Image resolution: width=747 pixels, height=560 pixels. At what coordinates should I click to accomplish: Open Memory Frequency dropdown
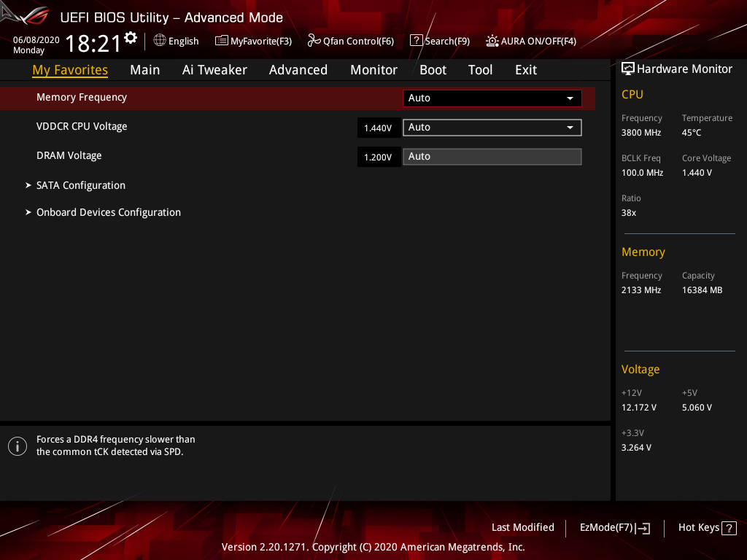click(x=492, y=98)
